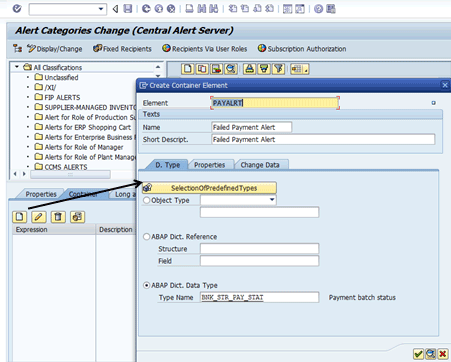This screenshot has width=451, height=362.
Task: Click the Name field Failed Payment Alert
Action: point(252,127)
